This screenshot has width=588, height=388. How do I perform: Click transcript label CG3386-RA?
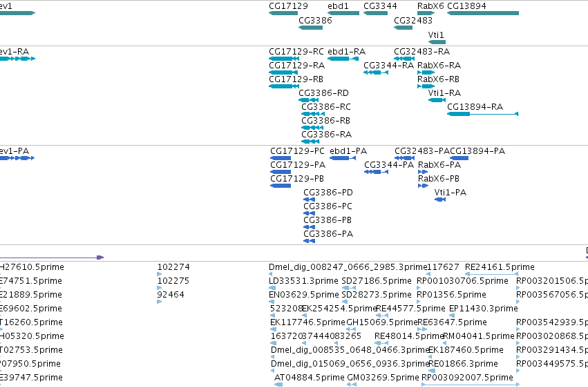[326, 135]
